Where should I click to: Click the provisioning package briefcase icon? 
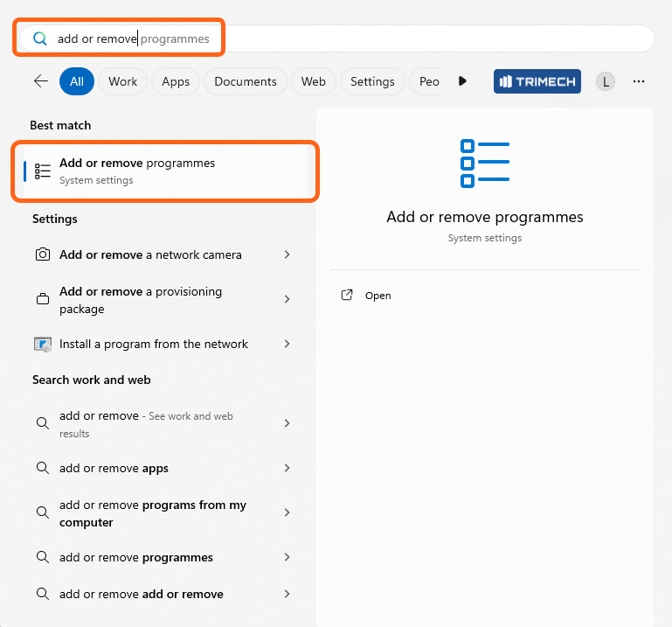click(x=42, y=300)
